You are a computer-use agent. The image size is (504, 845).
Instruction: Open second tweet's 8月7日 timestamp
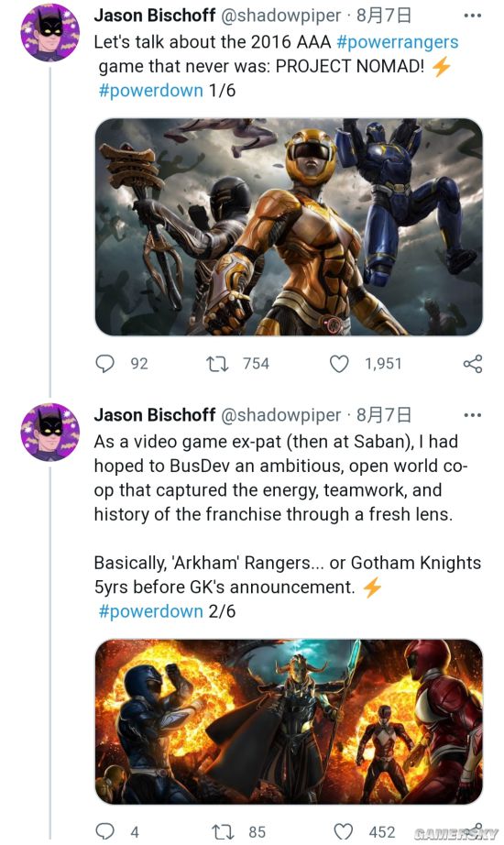click(384, 415)
